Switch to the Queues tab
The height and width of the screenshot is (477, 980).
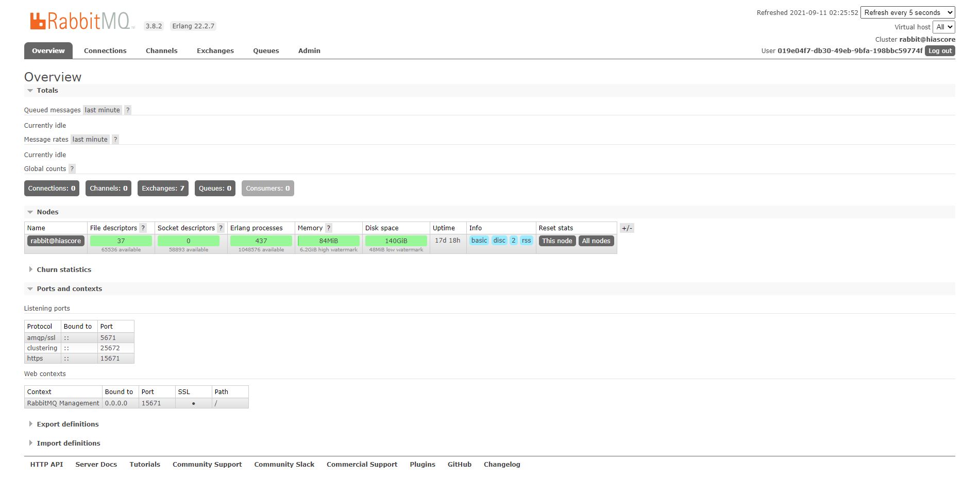pyautogui.click(x=266, y=50)
